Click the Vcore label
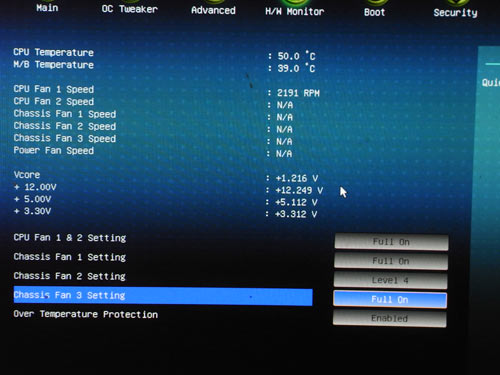The height and width of the screenshot is (375, 500). (x=27, y=175)
